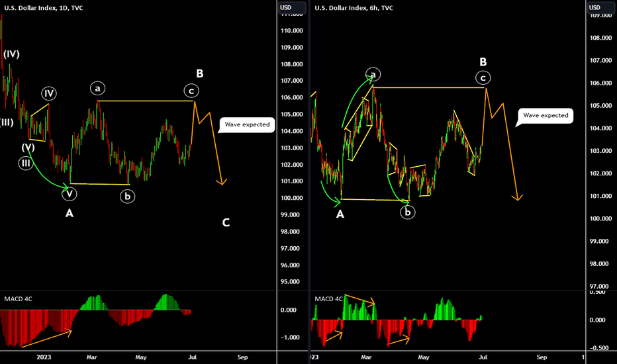The image size is (617, 364).
Task: Click price level 95.000 on the 1D chart axis
Action: tap(290, 282)
